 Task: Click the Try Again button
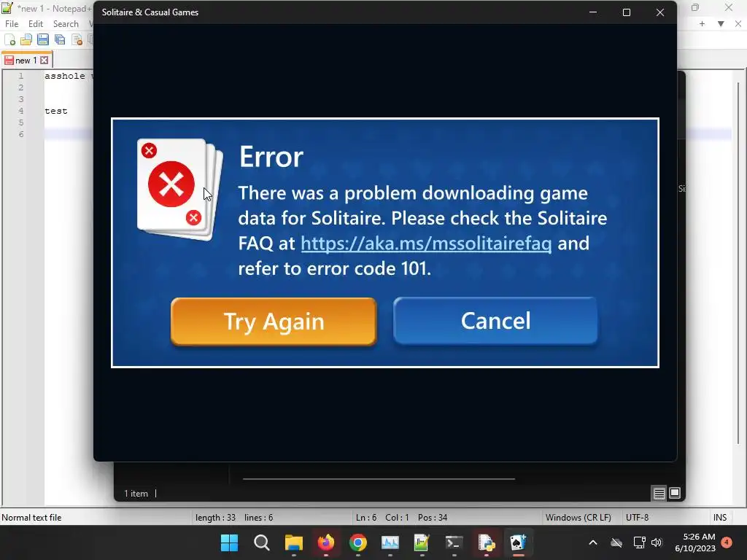coord(274,322)
